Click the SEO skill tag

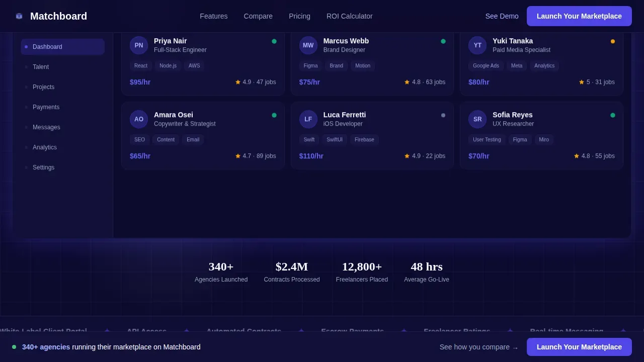pos(139,140)
